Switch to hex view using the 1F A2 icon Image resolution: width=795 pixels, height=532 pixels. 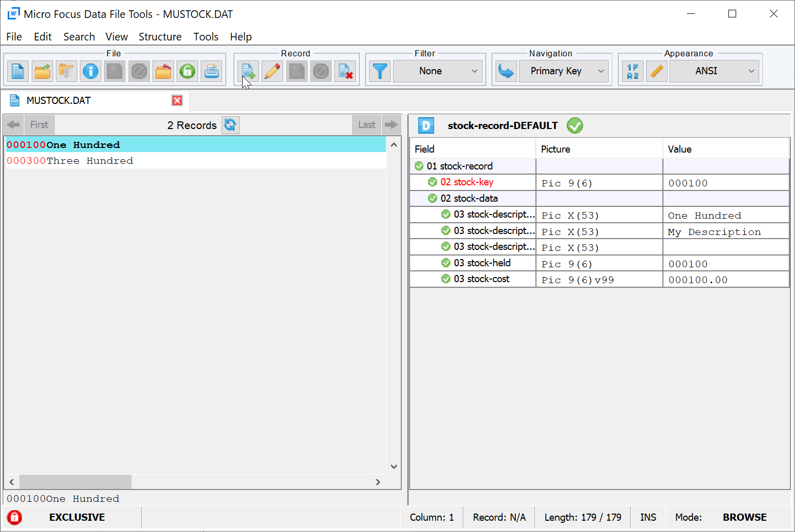(x=632, y=71)
